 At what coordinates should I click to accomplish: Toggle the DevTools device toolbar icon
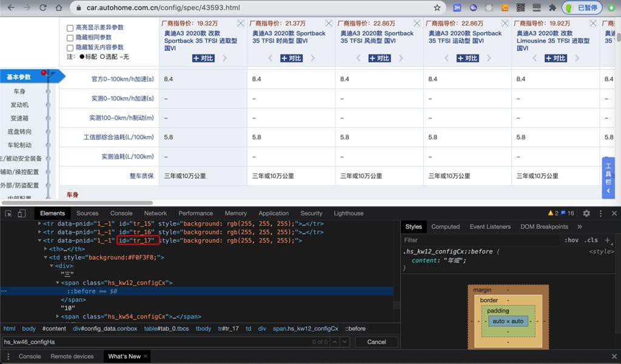pyautogui.click(x=22, y=213)
